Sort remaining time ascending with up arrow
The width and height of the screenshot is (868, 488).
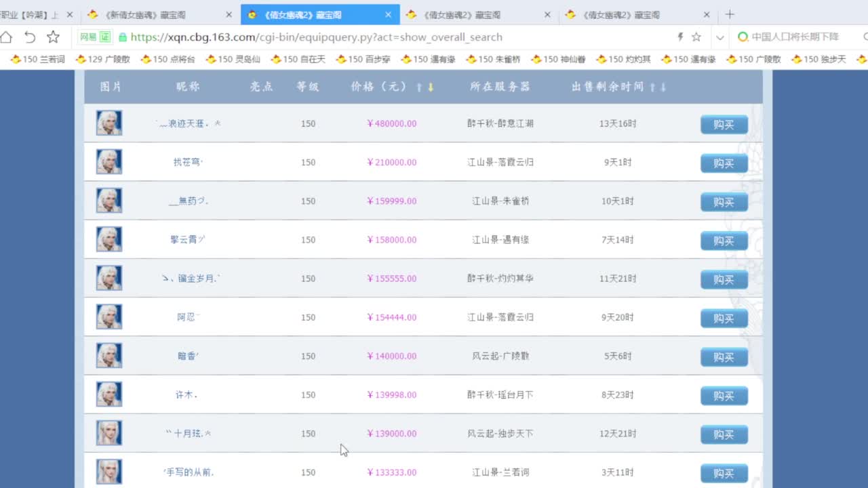pyautogui.click(x=652, y=87)
